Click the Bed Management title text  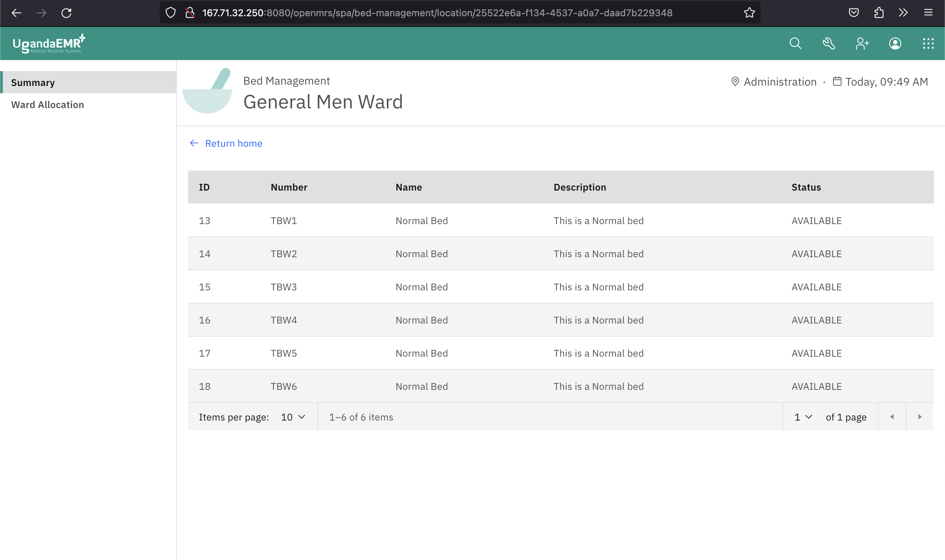point(286,81)
